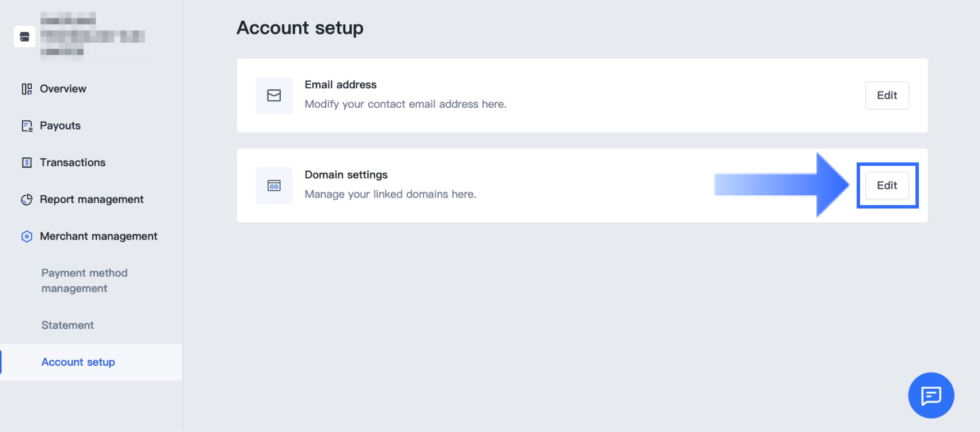980x432 pixels.
Task: Click the Overview dashboard icon
Action: pos(27,89)
